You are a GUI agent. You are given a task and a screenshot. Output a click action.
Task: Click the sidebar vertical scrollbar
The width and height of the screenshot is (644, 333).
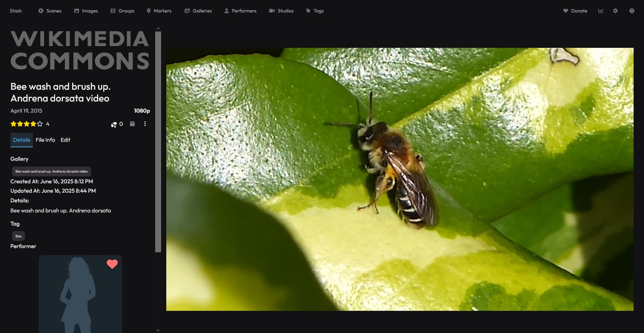coord(158,142)
